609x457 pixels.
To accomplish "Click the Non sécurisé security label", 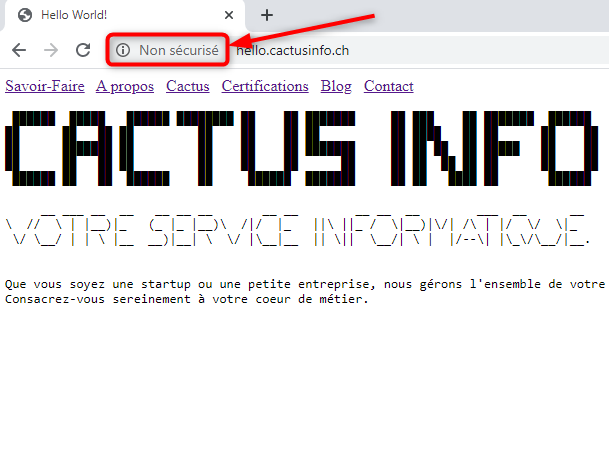I will point(179,50).
